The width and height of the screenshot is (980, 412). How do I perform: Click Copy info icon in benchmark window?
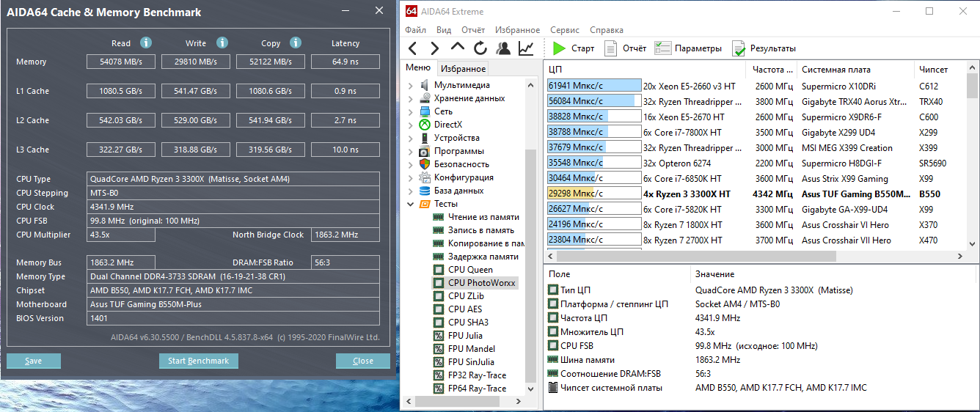coord(296,43)
